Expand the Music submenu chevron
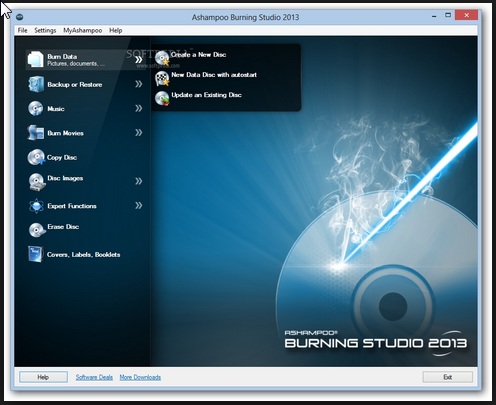 (x=139, y=108)
